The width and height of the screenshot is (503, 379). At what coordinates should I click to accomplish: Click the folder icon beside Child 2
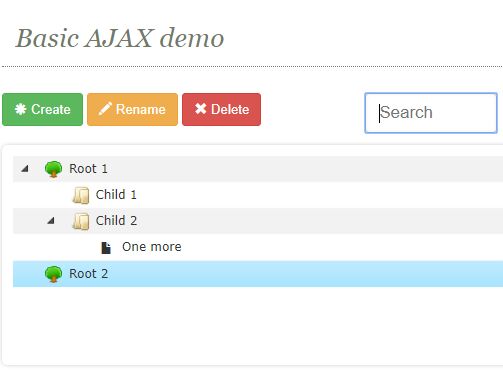(81, 221)
